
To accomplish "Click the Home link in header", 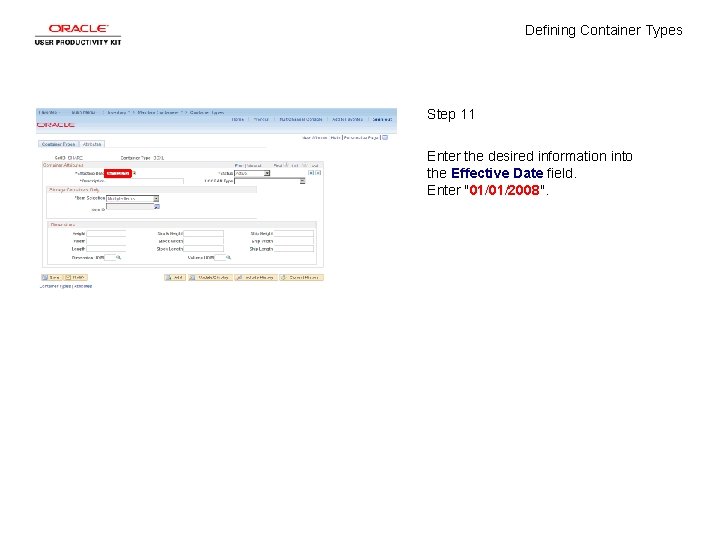I will [237, 119].
